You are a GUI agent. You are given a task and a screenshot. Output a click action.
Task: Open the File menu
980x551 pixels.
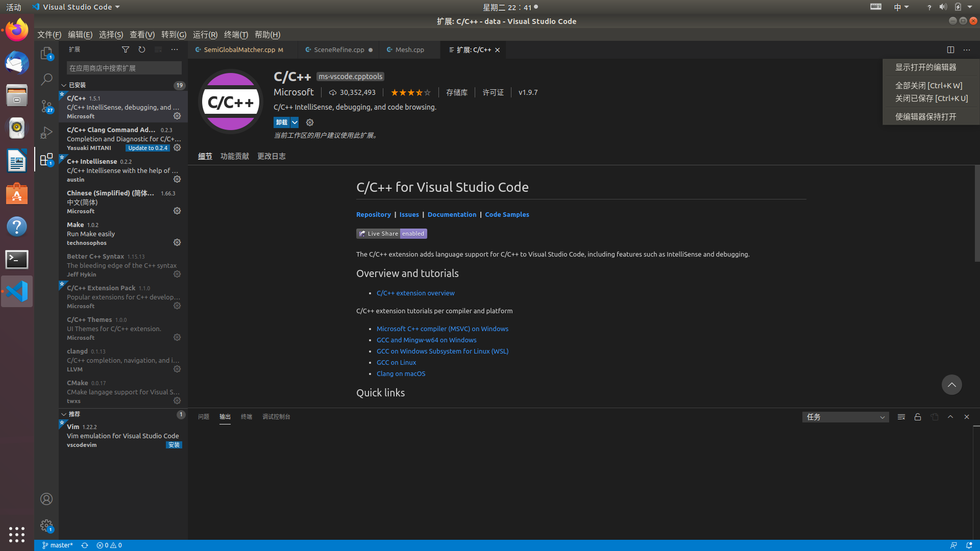(x=50, y=35)
